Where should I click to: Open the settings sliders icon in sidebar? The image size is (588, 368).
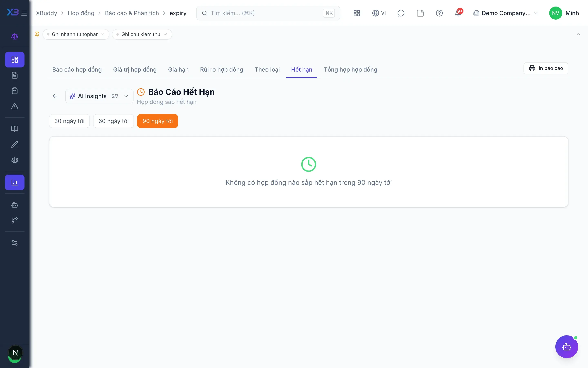[x=14, y=243]
